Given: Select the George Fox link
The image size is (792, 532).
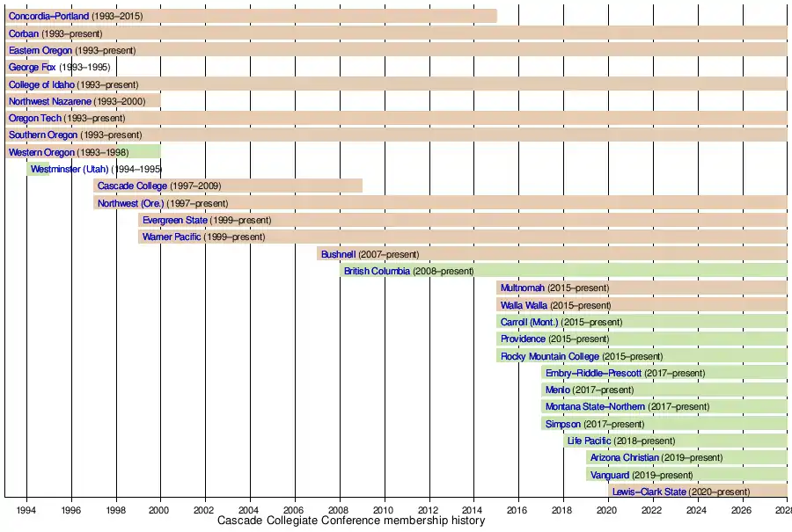Looking at the screenshot, I should pyautogui.click(x=32, y=67).
